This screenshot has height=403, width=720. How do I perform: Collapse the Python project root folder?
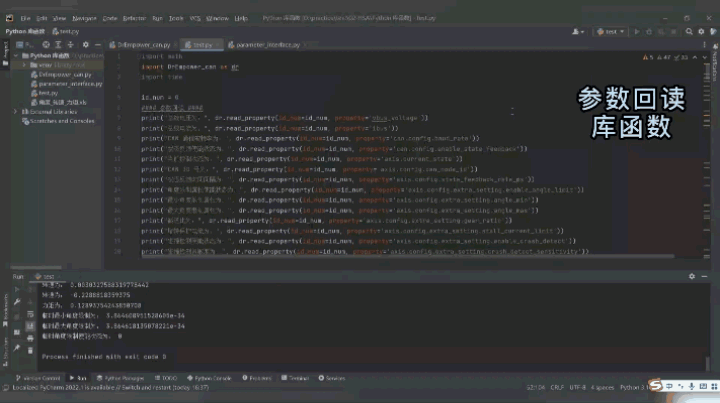point(17,56)
